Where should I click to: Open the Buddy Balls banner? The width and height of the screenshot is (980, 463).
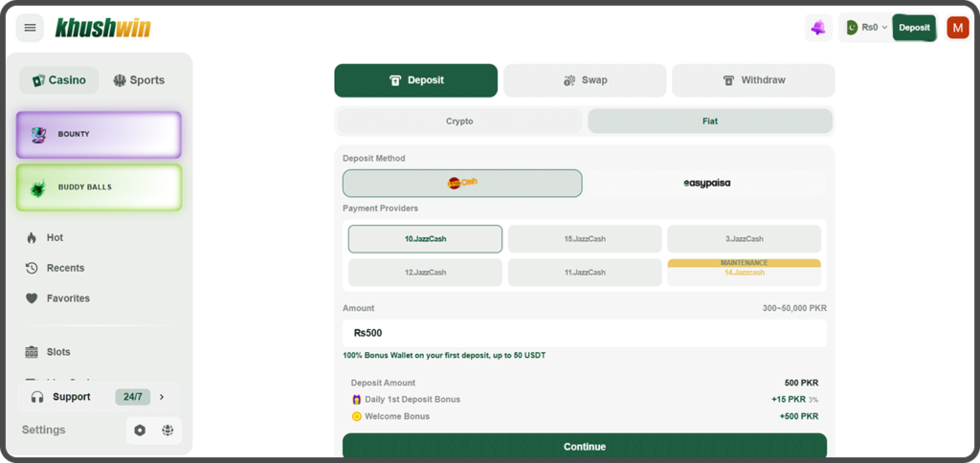click(99, 187)
